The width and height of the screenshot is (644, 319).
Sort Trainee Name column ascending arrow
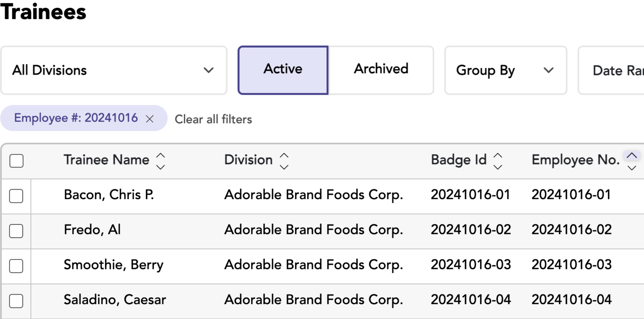coord(160,155)
